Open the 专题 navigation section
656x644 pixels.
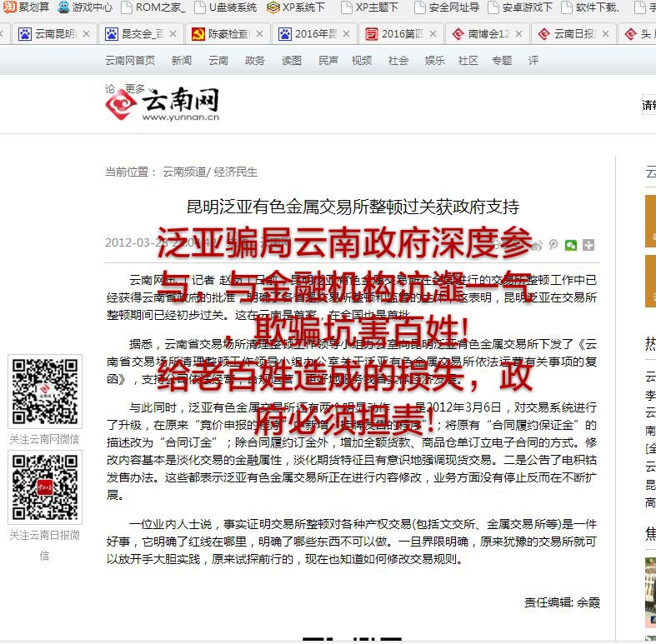coord(502,61)
